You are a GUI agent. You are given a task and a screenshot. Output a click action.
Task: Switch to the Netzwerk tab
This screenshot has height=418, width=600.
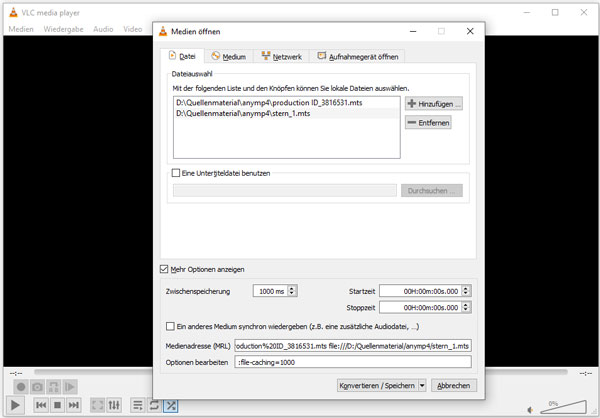pyautogui.click(x=281, y=57)
